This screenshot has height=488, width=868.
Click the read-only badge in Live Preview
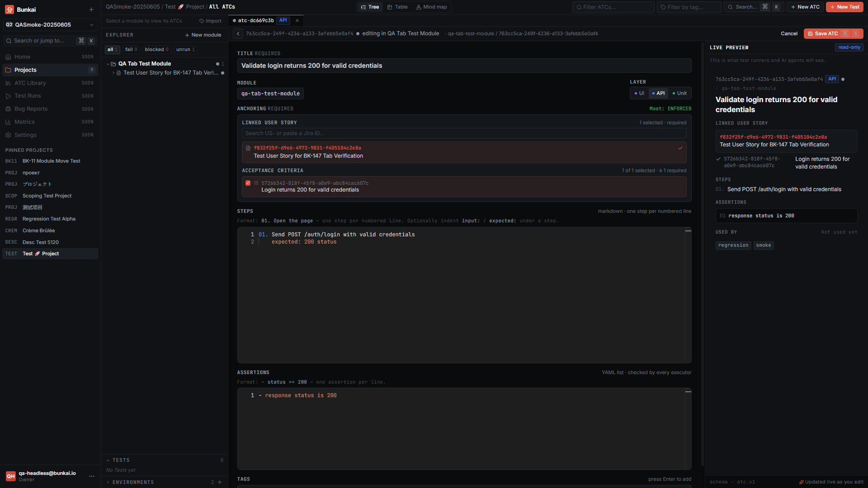pos(849,47)
